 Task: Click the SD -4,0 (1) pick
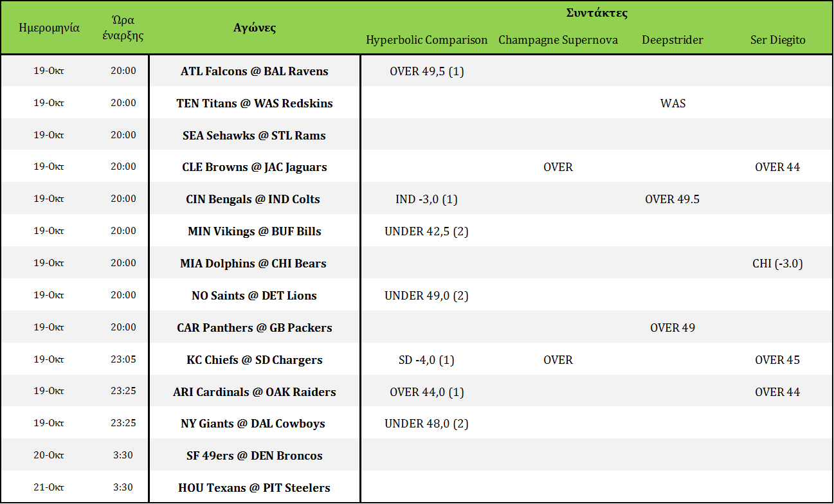(x=427, y=360)
